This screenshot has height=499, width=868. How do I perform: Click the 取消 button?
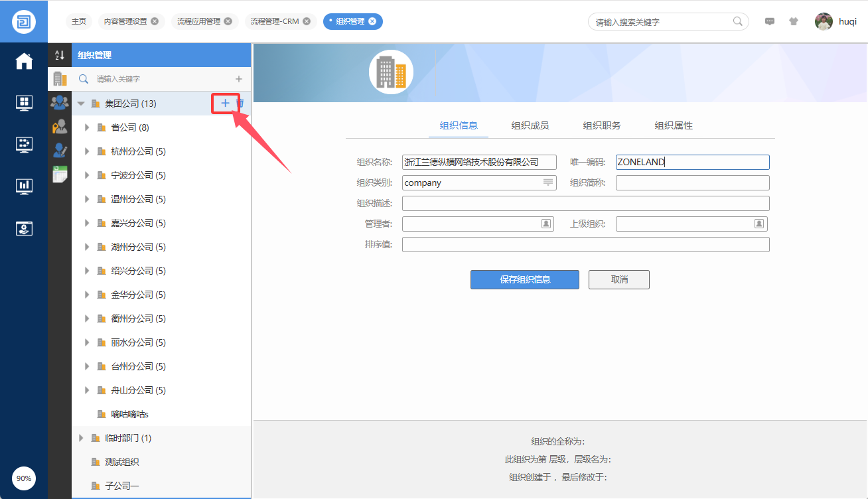(618, 279)
